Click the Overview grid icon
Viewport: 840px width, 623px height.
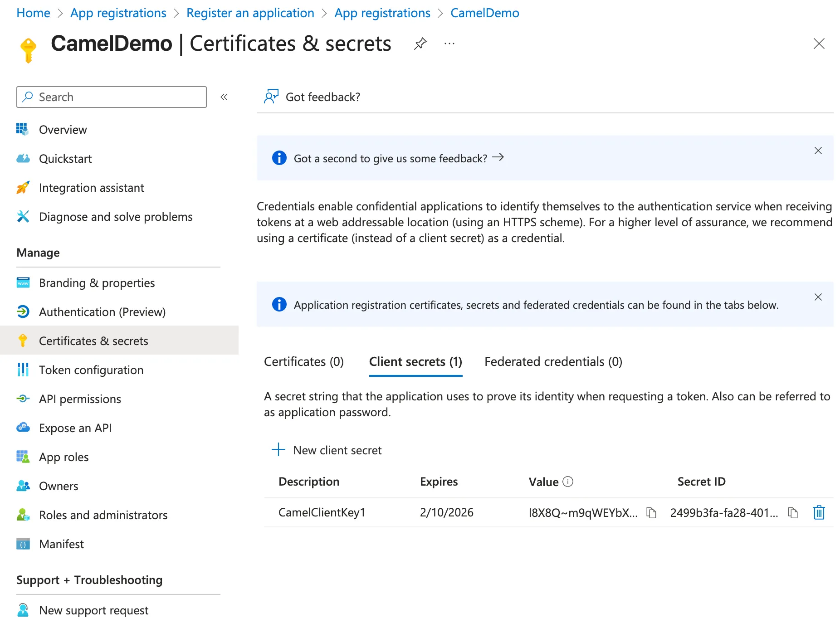[x=23, y=129]
